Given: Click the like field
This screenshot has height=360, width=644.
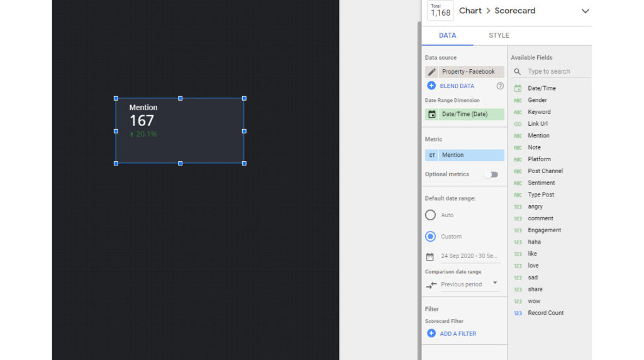Looking at the screenshot, I should (x=532, y=254).
